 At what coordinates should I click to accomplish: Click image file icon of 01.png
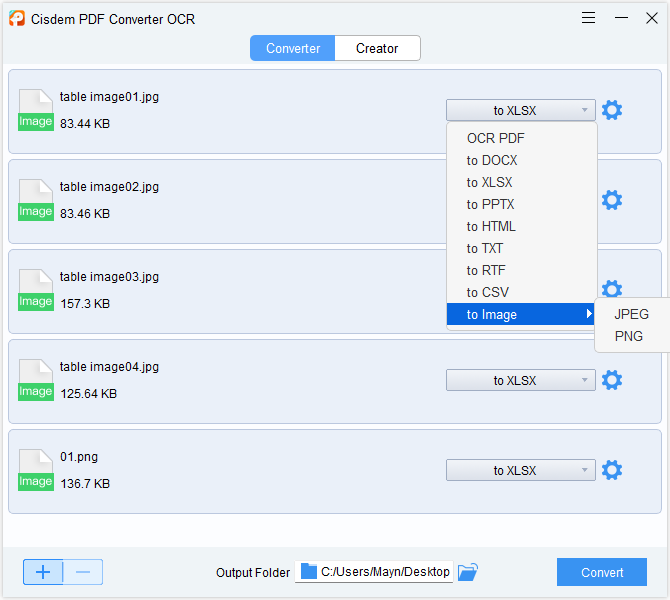click(36, 470)
